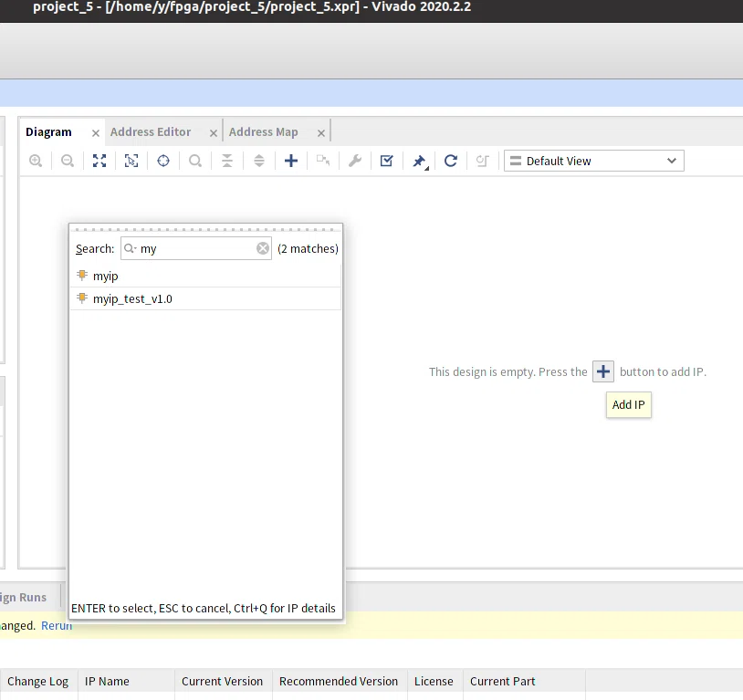Screen dimensions: 743x700
Task: Click the myip IP block icon
Action: pos(82,276)
